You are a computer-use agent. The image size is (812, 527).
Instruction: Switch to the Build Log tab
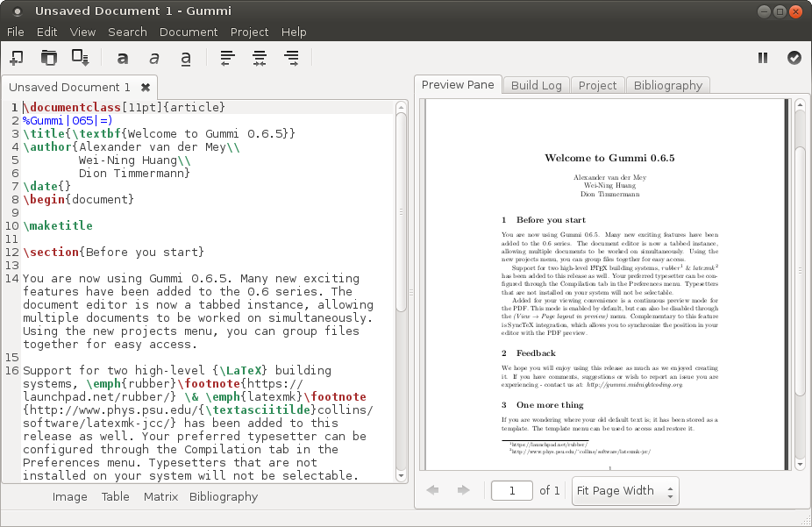coord(537,85)
